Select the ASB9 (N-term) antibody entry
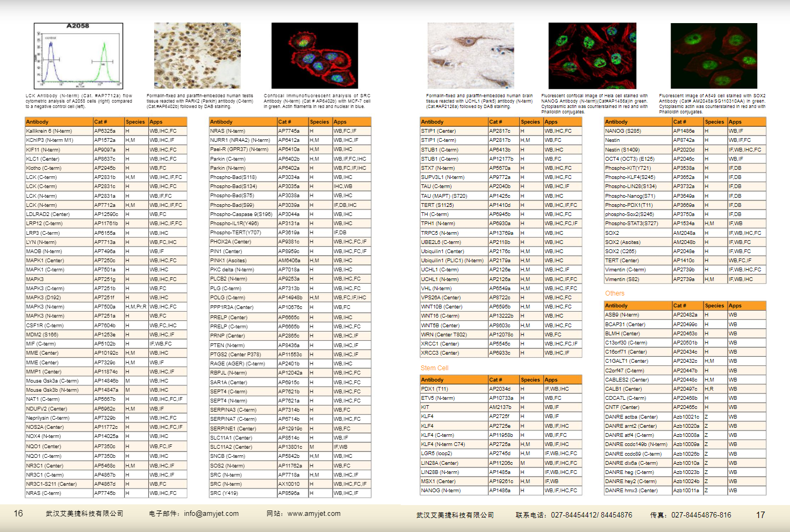 pos(622,315)
